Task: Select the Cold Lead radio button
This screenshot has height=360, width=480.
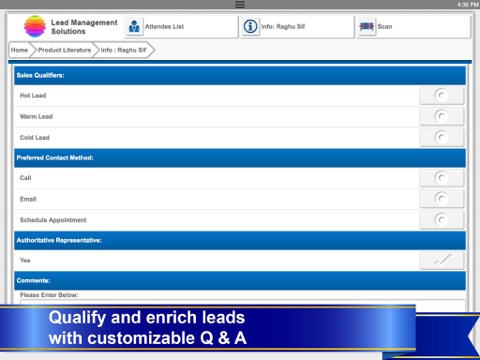Action: click(x=441, y=137)
